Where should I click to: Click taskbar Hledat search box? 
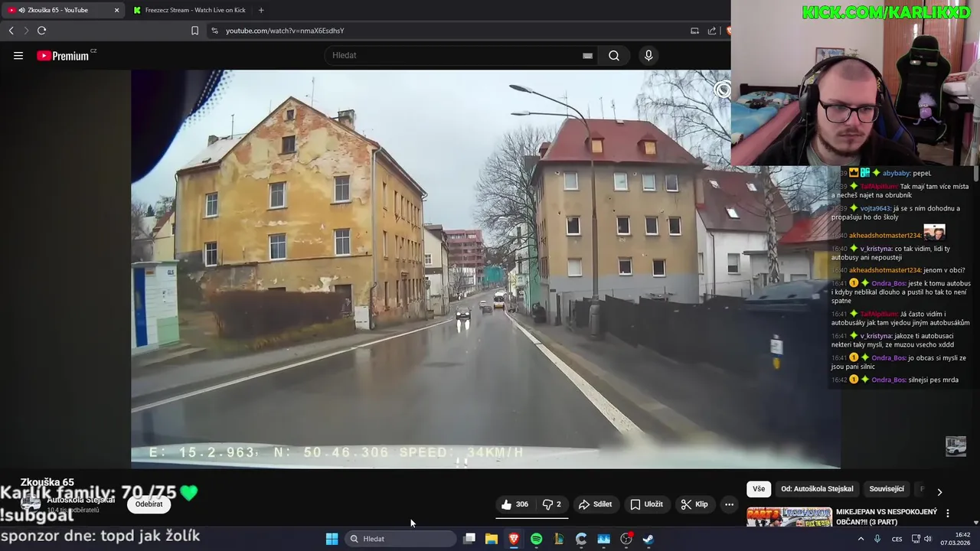(401, 539)
